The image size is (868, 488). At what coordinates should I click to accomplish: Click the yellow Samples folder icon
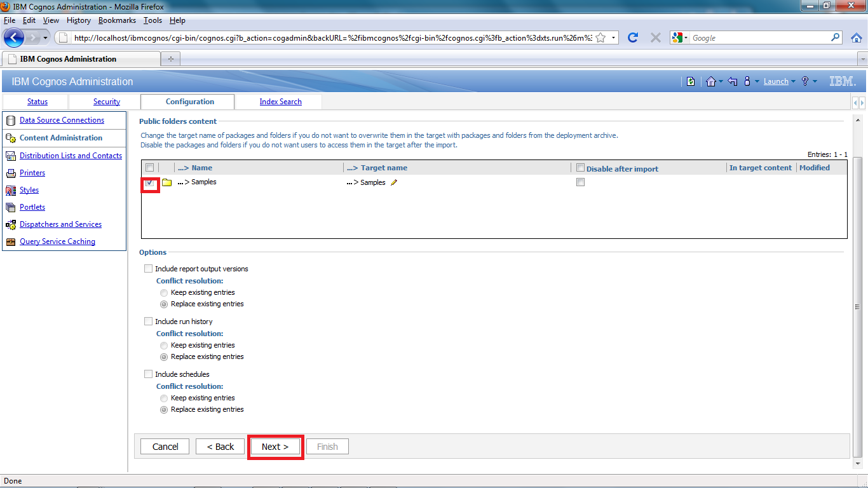[167, 182]
